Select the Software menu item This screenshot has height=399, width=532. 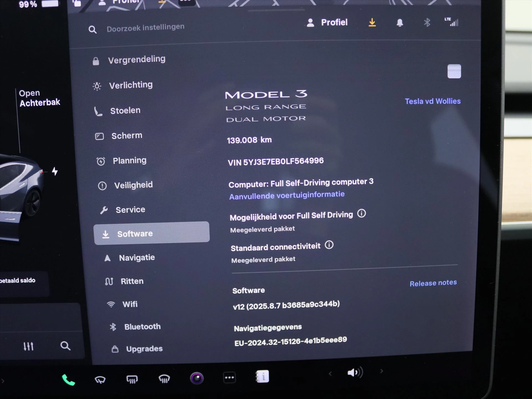[152, 233]
